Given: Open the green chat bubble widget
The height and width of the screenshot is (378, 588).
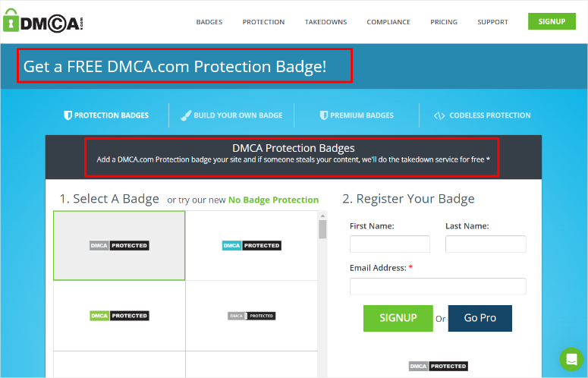Looking at the screenshot, I should pos(571,359).
